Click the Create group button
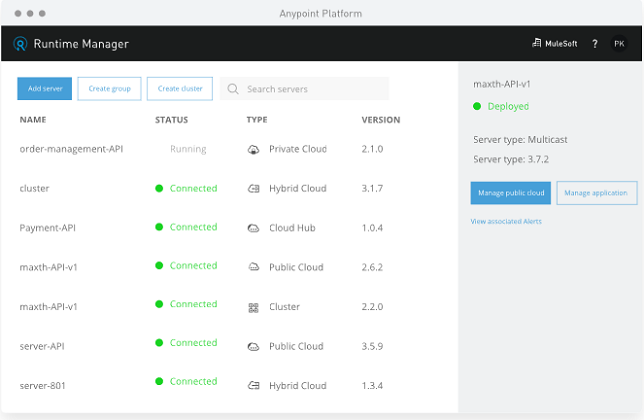This screenshot has height=420, width=644. pos(109,89)
